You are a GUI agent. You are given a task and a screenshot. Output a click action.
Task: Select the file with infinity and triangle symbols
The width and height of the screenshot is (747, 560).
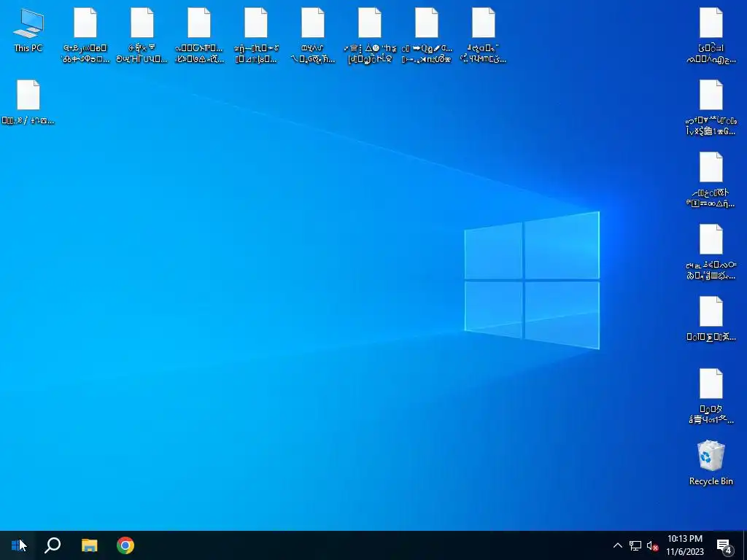[711, 180]
